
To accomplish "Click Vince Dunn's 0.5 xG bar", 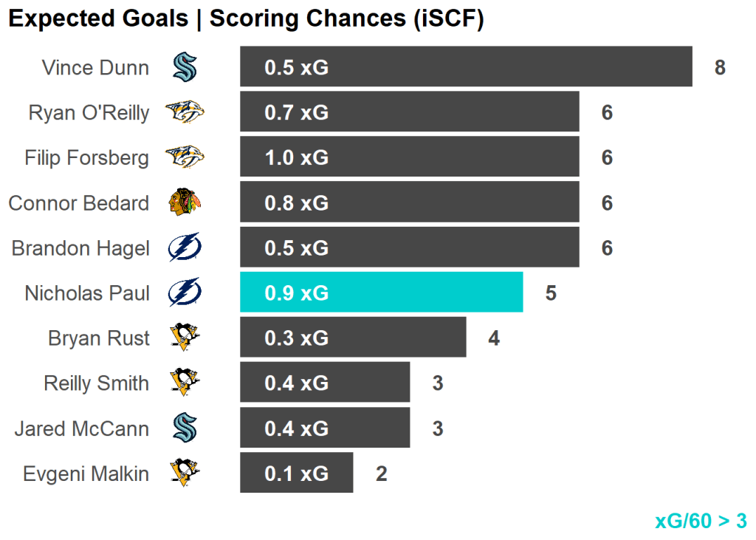I will (x=465, y=67).
